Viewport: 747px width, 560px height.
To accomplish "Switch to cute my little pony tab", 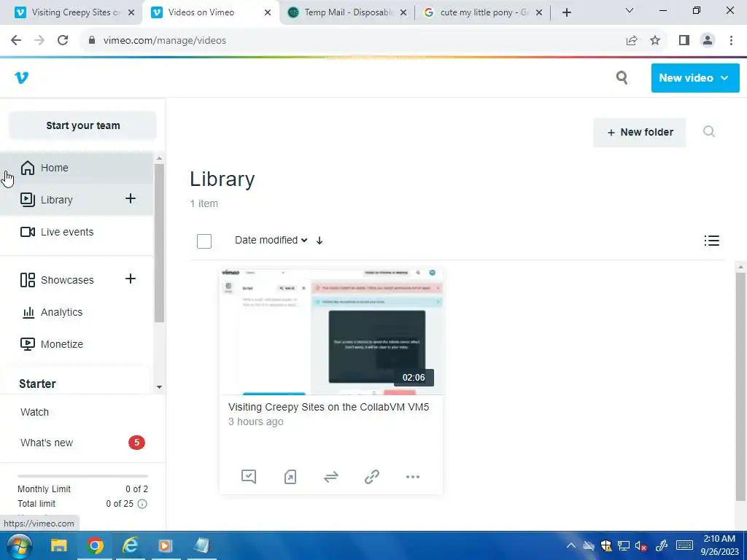I will tap(483, 12).
